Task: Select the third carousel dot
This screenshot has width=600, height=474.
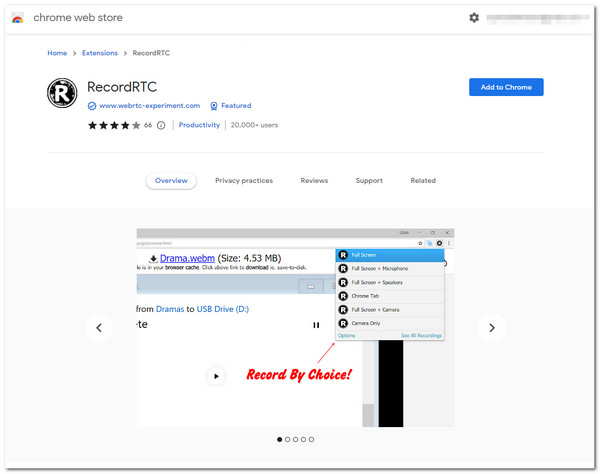Action: (295, 439)
